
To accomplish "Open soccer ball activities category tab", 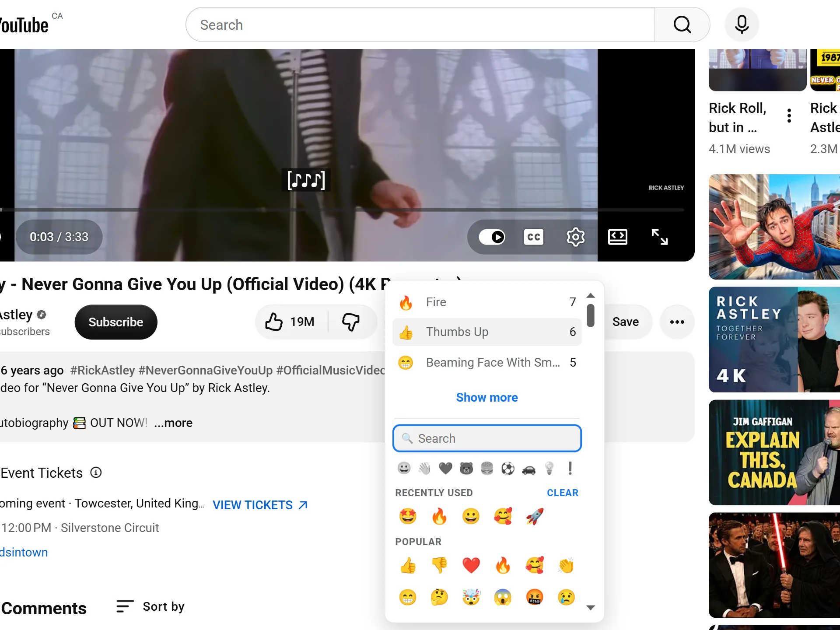I will [508, 469].
